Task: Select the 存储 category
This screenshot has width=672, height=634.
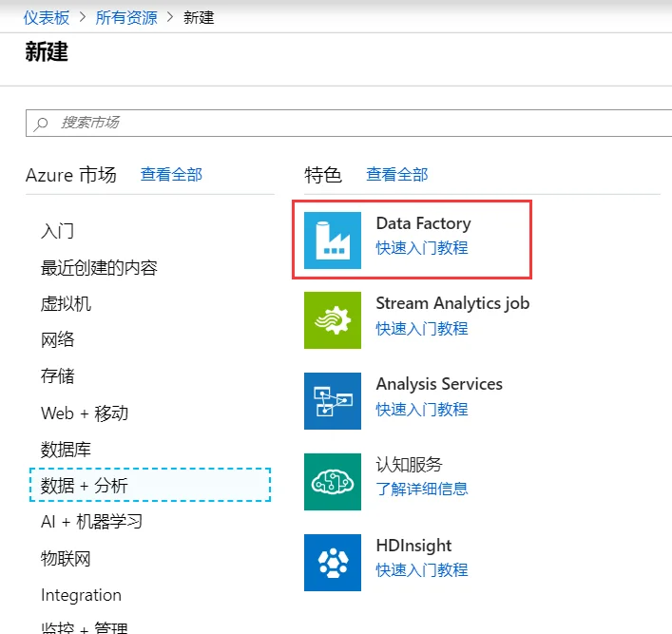Action: [57, 376]
